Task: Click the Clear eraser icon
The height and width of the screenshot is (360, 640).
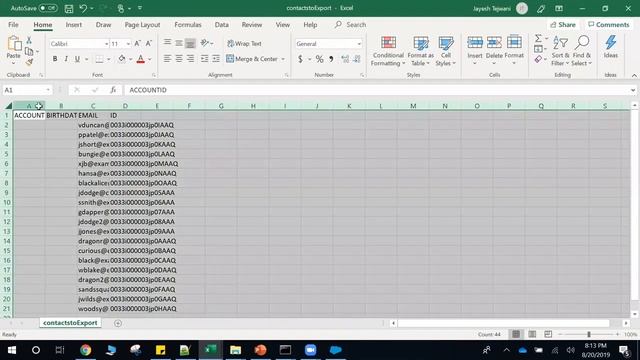Action: click(x=538, y=60)
